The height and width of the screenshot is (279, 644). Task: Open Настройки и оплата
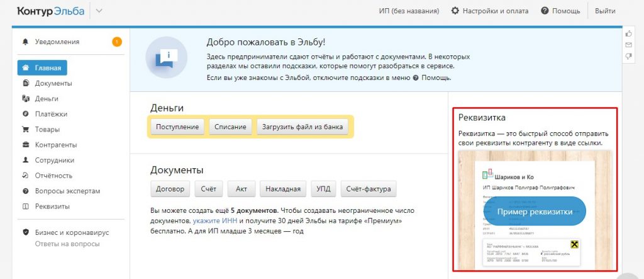click(496, 11)
